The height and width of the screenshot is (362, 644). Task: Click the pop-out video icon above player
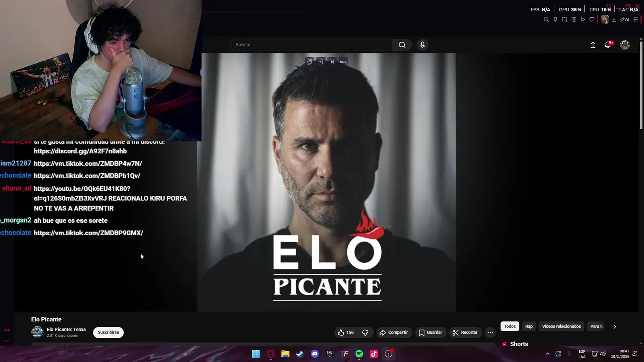[x=309, y=62]
